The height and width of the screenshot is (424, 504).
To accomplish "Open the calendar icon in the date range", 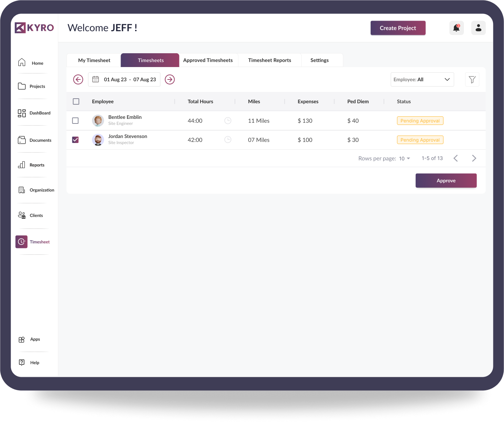I will (x=95, y=79).
